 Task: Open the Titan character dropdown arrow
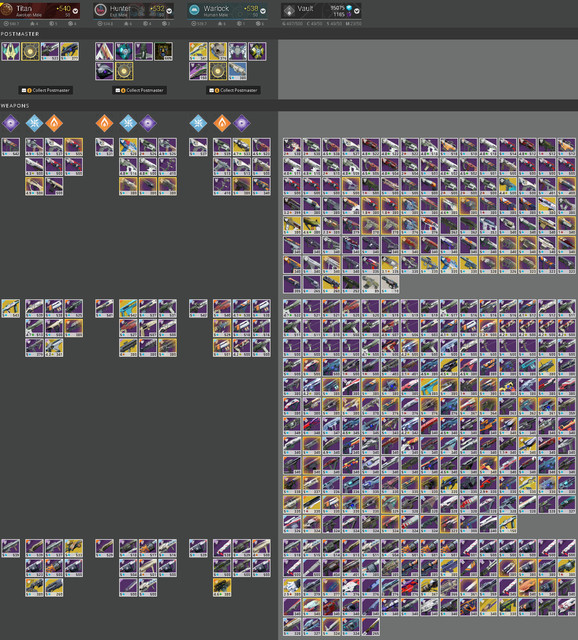coord(75,11)
